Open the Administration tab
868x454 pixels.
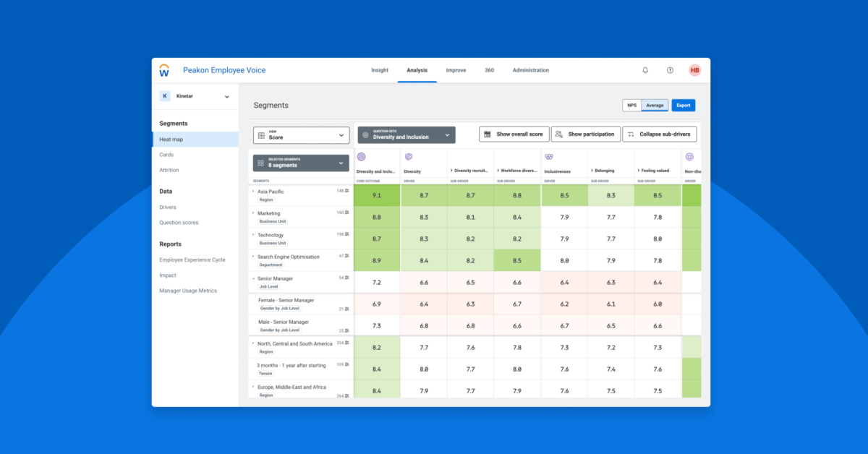click(530, 70)
